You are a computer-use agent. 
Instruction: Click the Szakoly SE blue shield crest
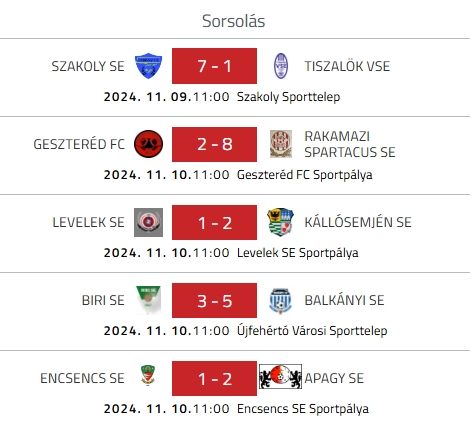148,66
